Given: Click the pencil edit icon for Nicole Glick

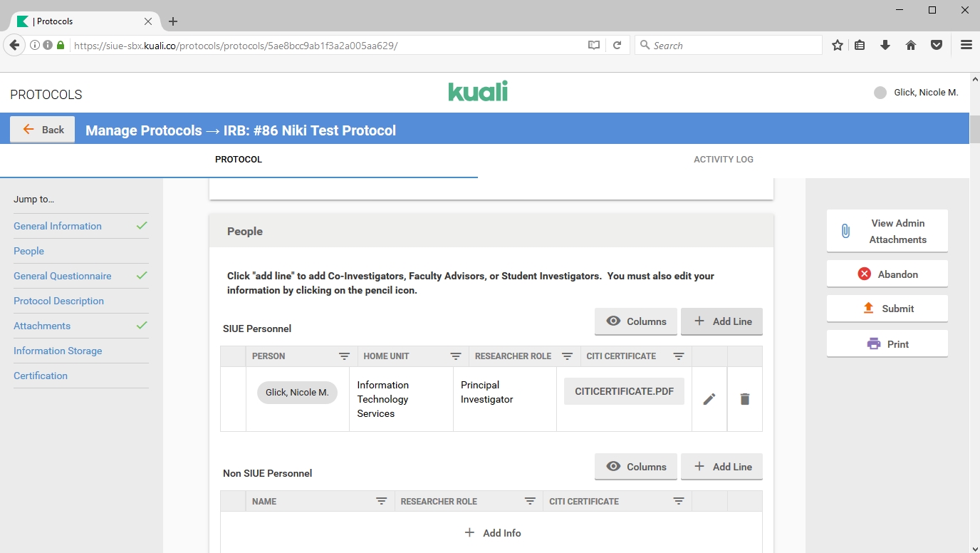Looking at the screenshot, I should click(709, 399).
